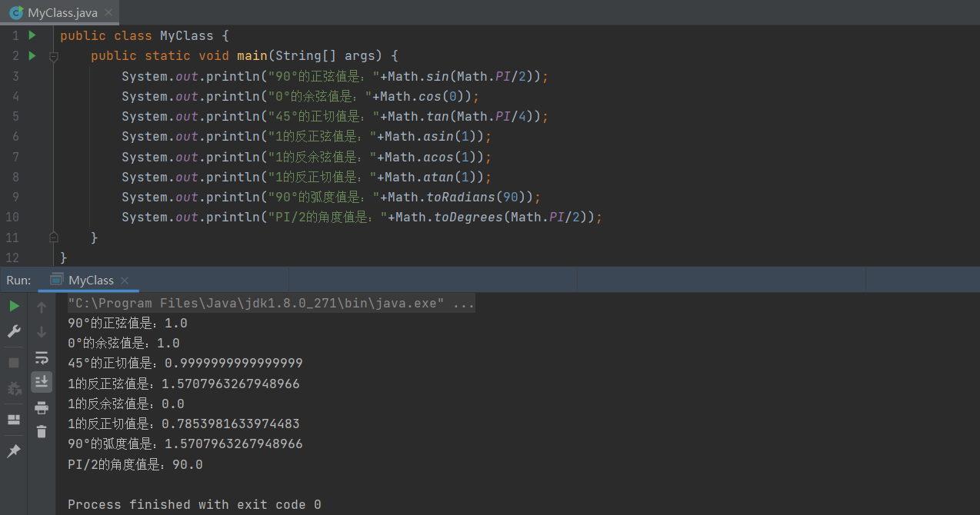Click the MyClass run configuration tab icon

(x=56, y=280)
